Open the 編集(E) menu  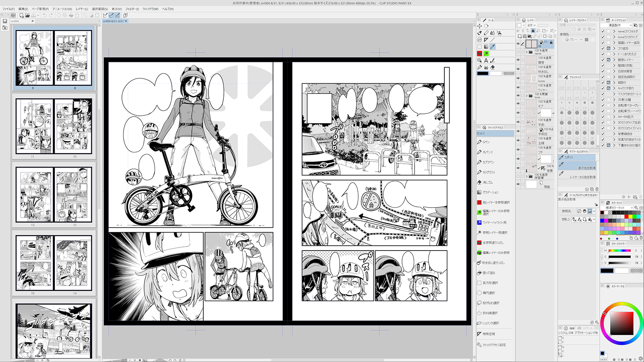click(x=23, y=9)
